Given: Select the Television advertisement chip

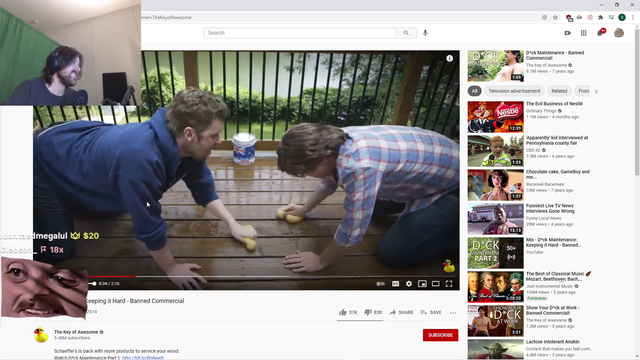Looking at the screenshot, I should [x=514, y=91].
